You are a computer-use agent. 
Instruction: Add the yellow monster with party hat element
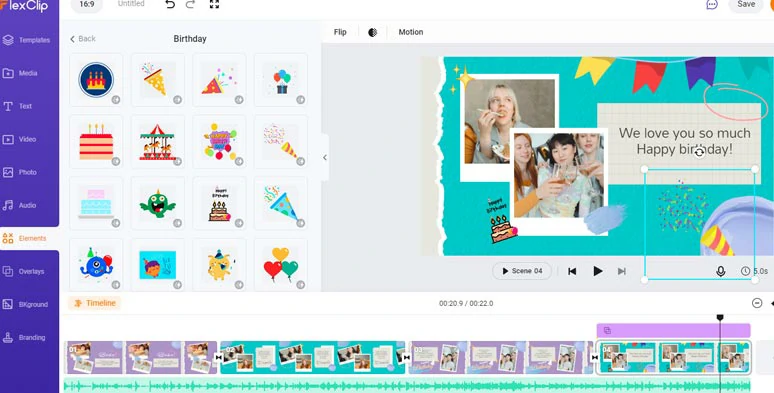tap(219, 265)
